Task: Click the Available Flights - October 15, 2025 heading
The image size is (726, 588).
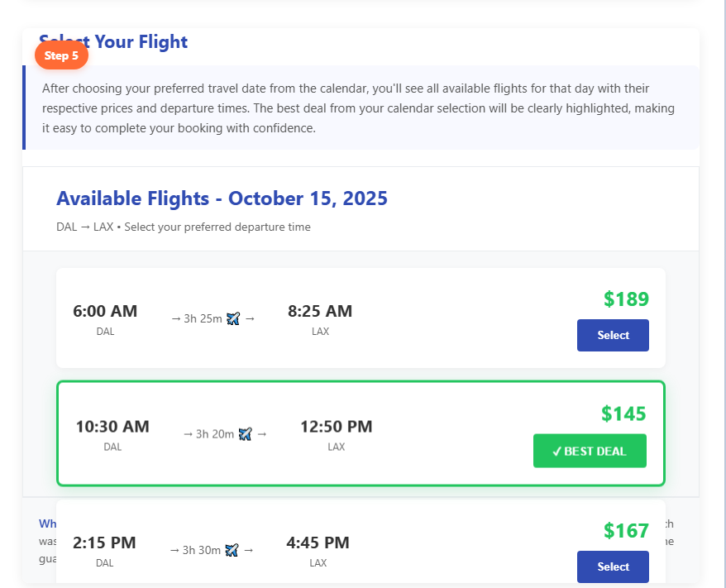Action: coord(222,198)
